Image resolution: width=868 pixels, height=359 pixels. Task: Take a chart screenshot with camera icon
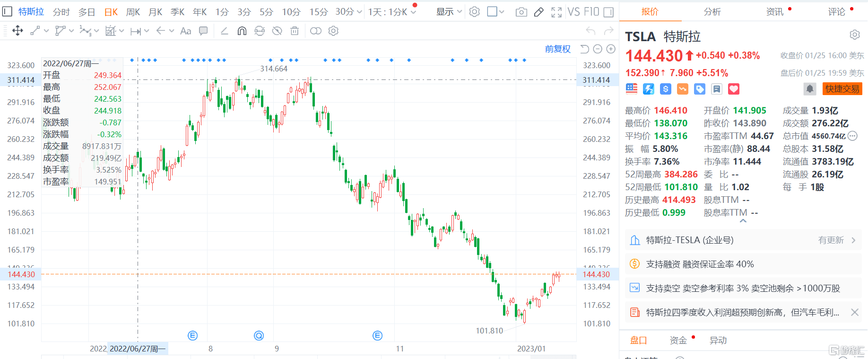(521, 12)
